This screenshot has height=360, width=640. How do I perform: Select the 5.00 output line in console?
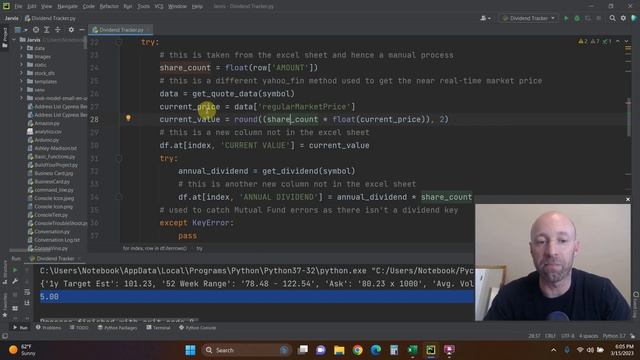[x=257, y=297]
